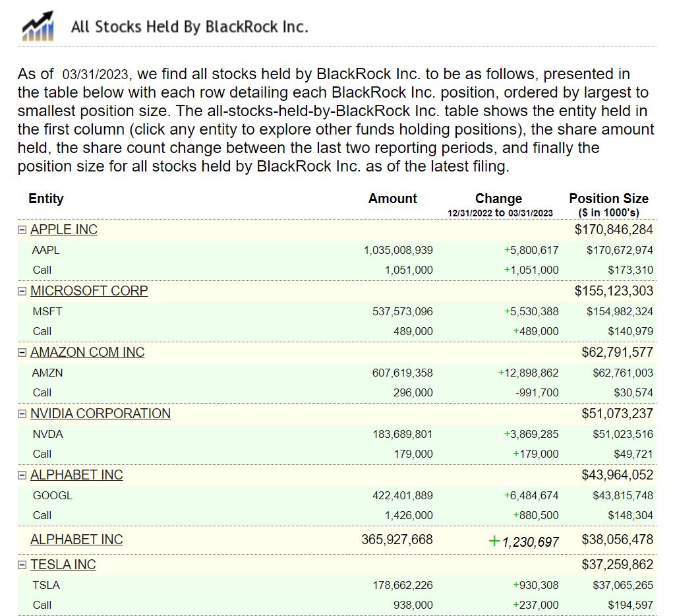Click AAPL amount 1,035,008,939
673x616 pixels.
point(398,250)
